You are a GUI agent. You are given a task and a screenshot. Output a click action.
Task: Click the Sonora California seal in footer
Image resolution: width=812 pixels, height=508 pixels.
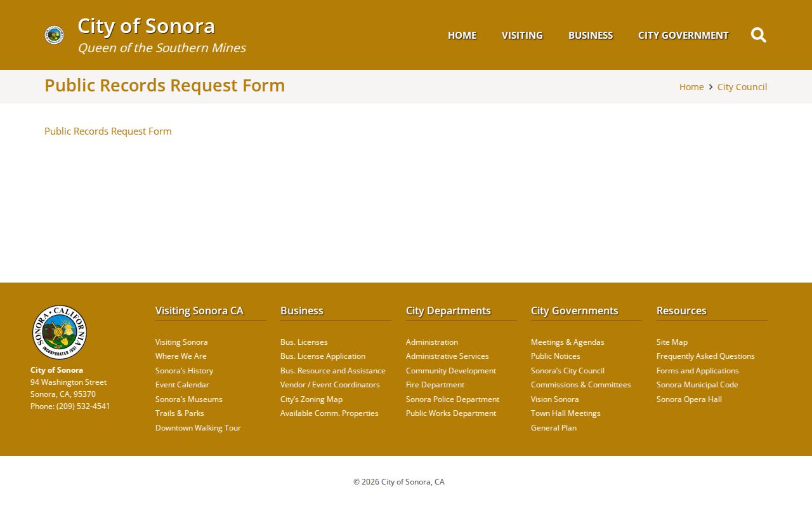[x=60, y=332]
